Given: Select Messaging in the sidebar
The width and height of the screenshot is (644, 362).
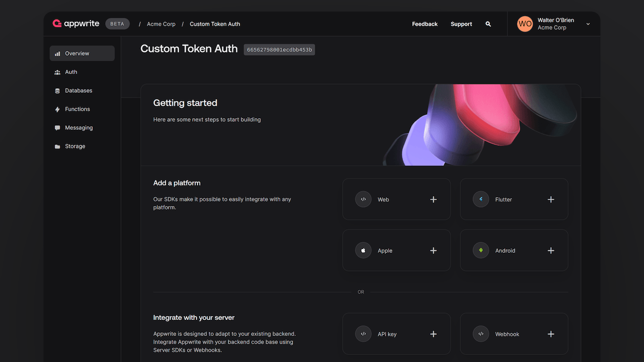Looking at the screenshot, I should [x=78, y=128].
